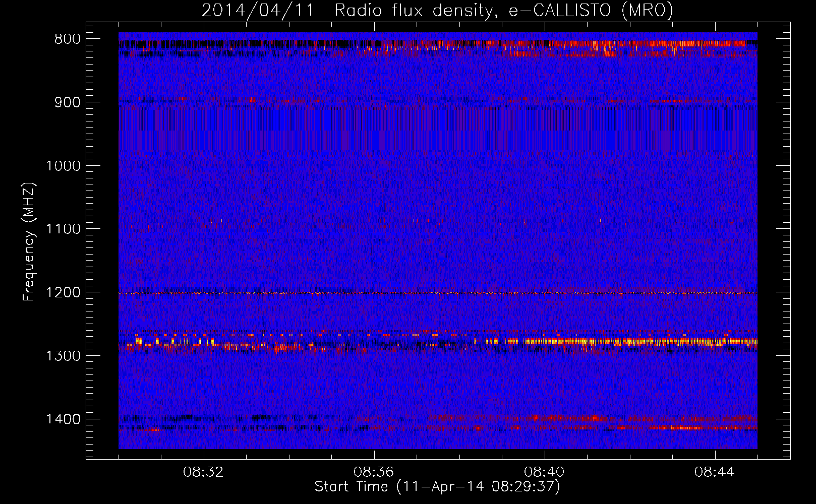
Task: Click the 08:32 time tick label
Action: pos(203,472)
